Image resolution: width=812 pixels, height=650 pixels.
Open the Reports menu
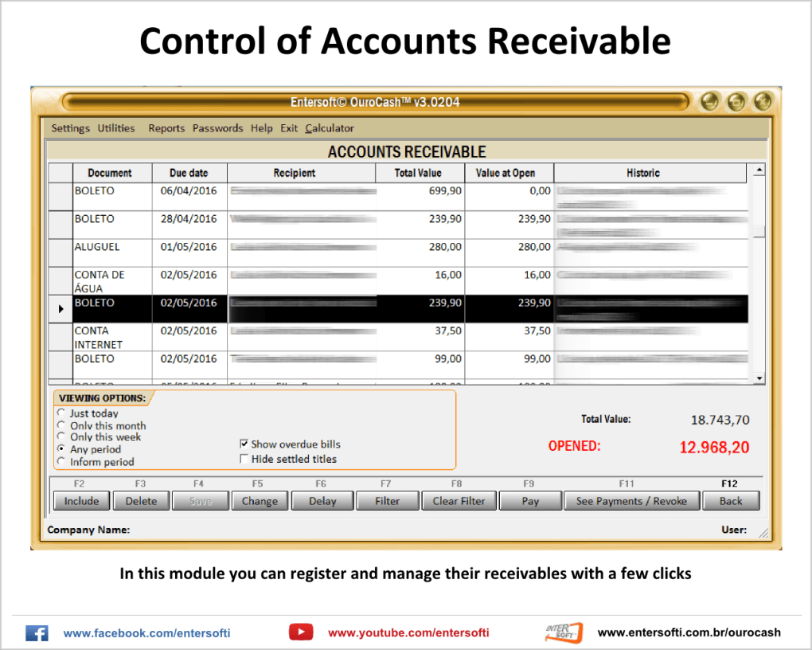166,128
